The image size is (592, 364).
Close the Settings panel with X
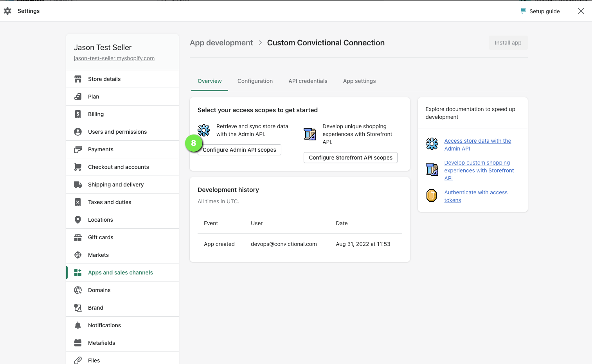pyautogui.click(x=581, y=11)
